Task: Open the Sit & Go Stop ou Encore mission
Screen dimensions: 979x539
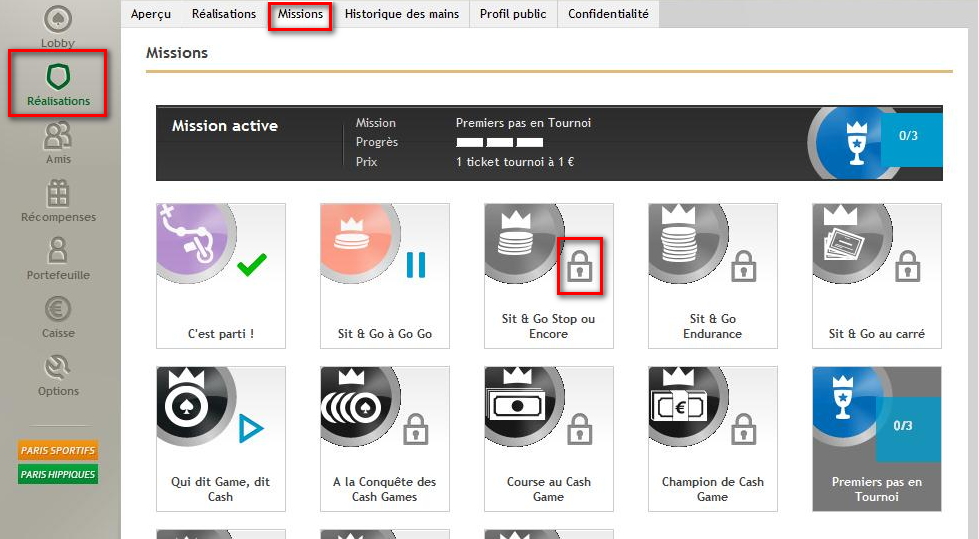Action: [x=549, y=275]
